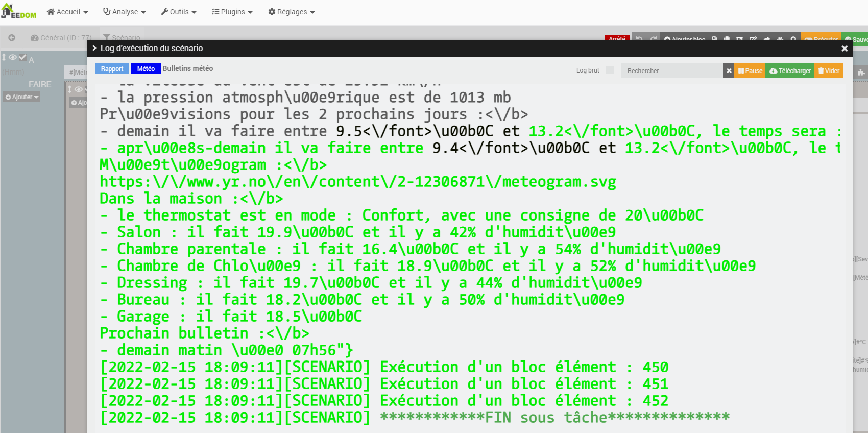Pause the log refresh
The height and width of the screenshot is (433, 868).
[750, 70]
